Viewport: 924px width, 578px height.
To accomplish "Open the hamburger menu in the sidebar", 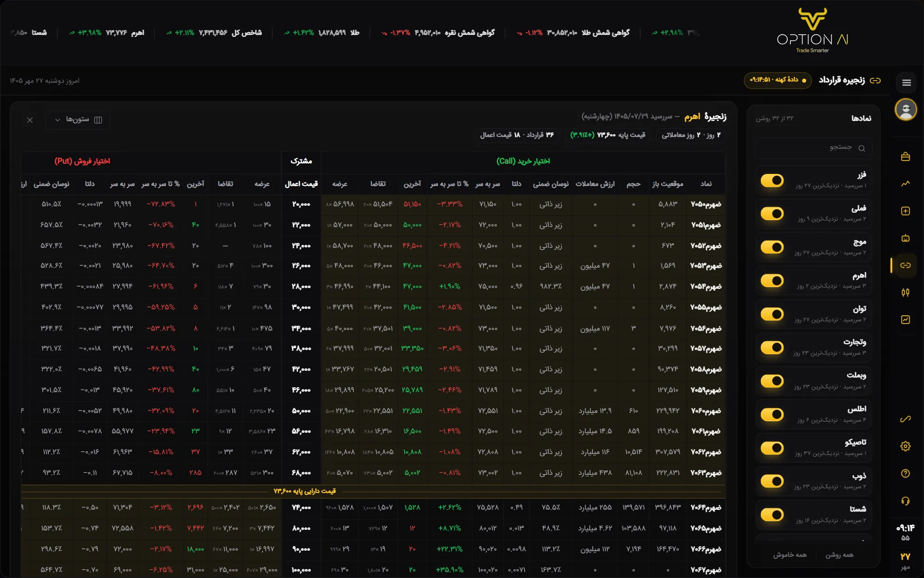I will click(906, 83).
